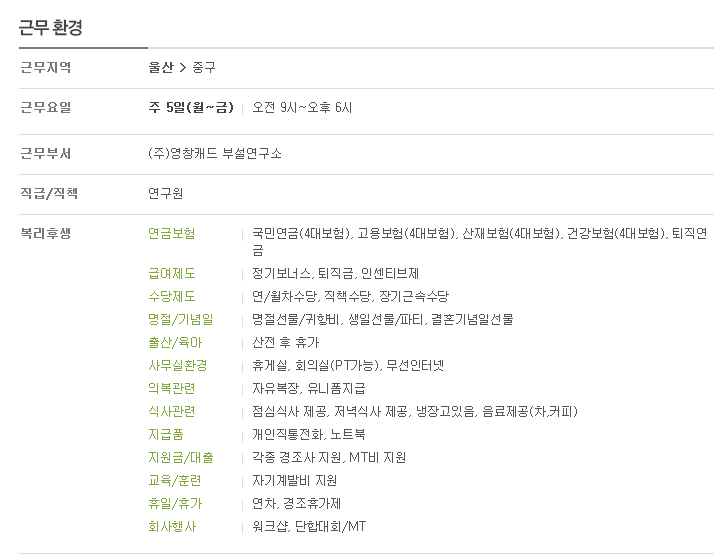Screen dimensions: 723x555
Task: Select the 수당제도 benefit category
Action: [x=172, y=296]
